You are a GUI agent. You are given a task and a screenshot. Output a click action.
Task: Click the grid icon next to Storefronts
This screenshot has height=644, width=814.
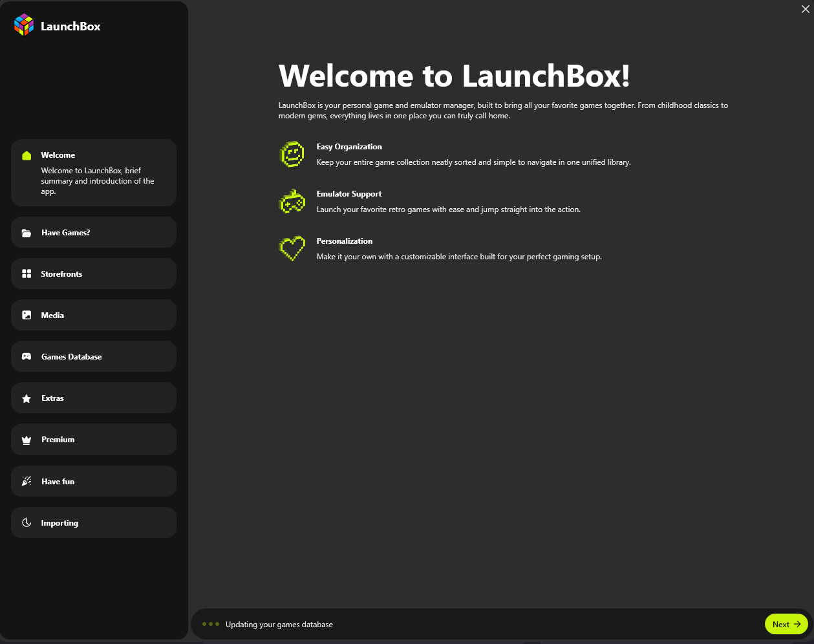(x=27, y=274)
